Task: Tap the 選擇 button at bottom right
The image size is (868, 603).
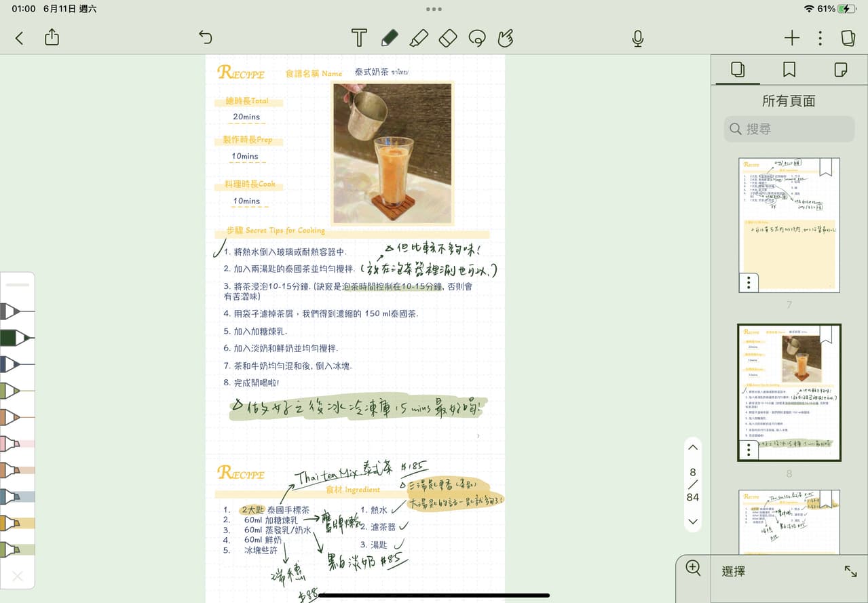Action: (732, 572)
